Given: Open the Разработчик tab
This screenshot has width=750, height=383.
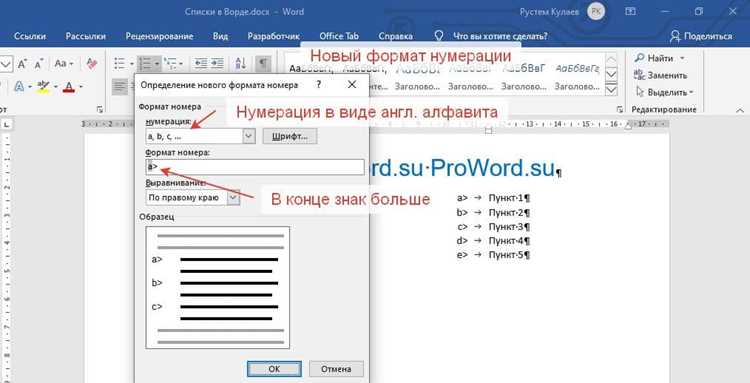Looking at the screenshot, I should [x=274, y=36].
